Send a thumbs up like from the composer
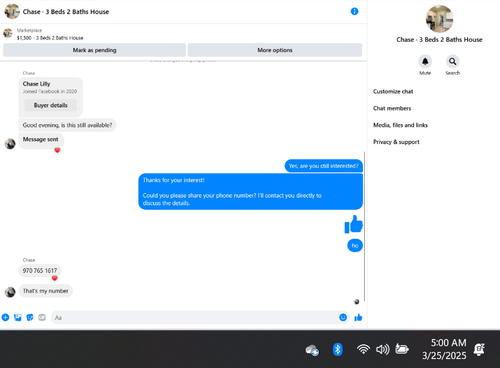 [358, 317]
